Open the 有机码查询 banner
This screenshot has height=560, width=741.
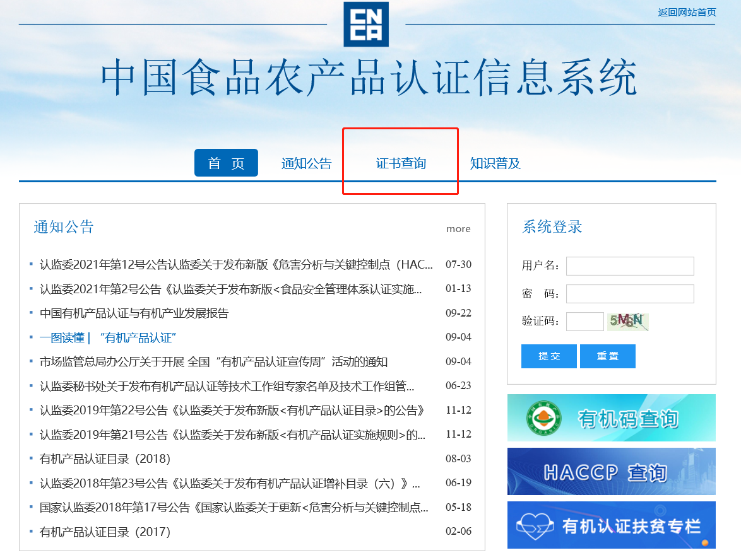612,418
